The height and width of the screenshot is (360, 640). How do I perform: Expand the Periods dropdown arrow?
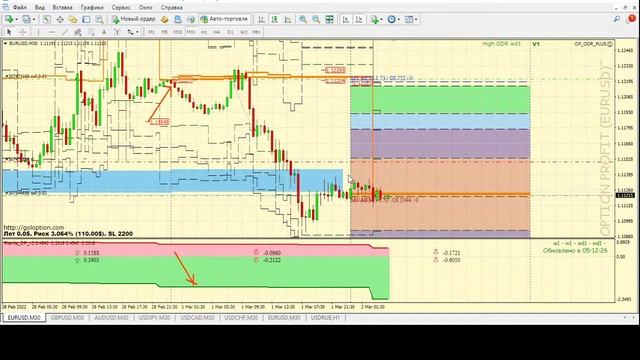pos(398,19)
